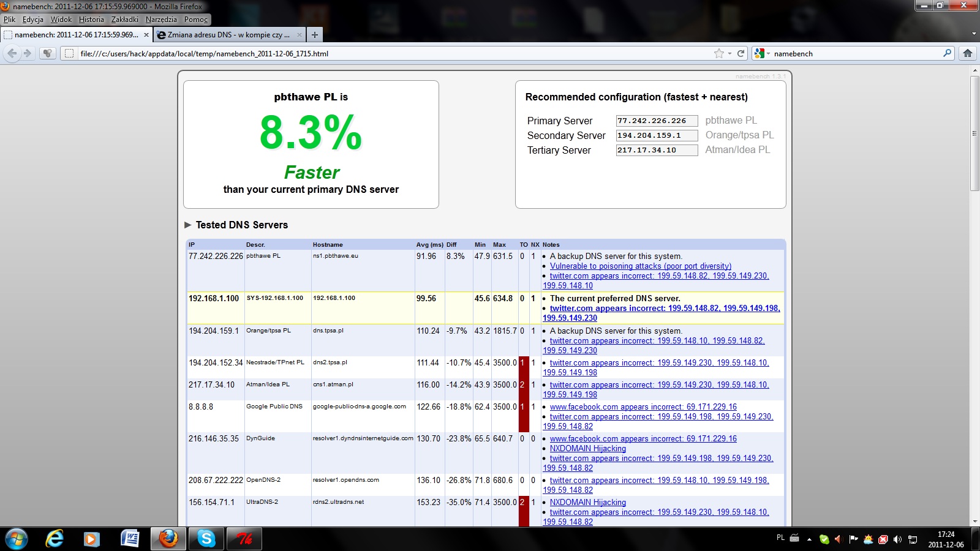Viewport: 980px width, 551px height.
Task: Click the Tertiary Server IP field
Action: (x=657, y=151)
